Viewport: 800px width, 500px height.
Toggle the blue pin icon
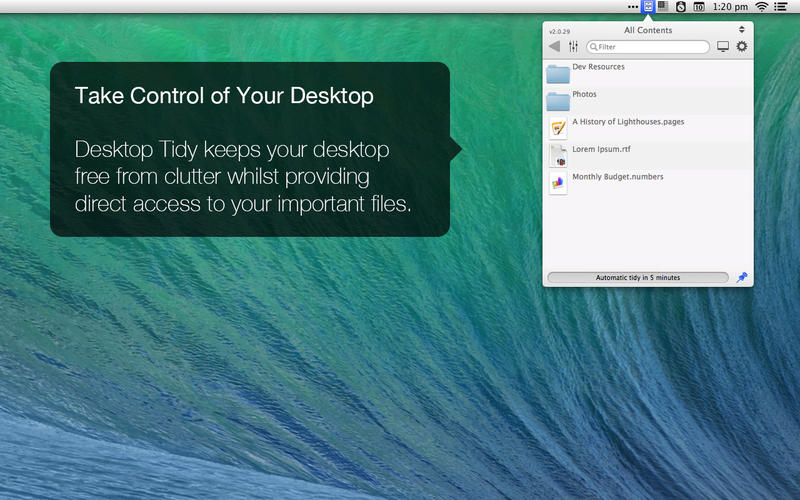tap(742, 277)
